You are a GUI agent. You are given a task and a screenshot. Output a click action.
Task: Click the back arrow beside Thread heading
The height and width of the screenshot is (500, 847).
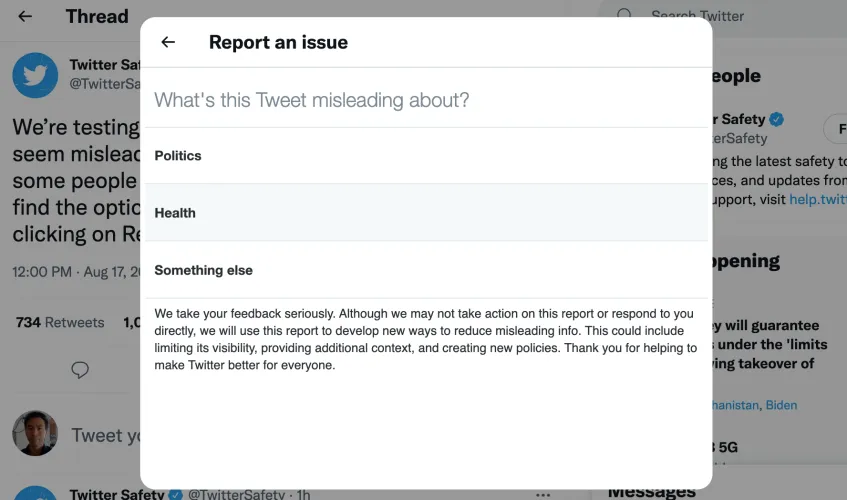point(25,17)
